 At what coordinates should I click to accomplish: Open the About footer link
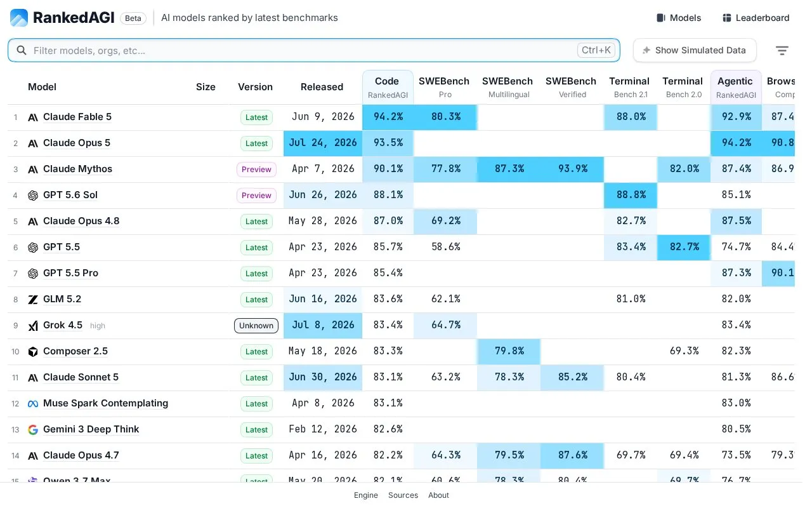pyautogui.click(x=438, y=495)
